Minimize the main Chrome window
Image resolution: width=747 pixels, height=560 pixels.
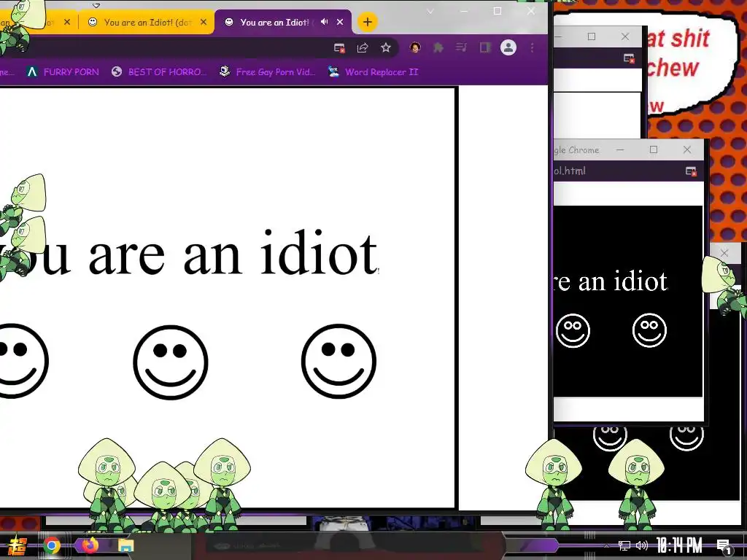click(464, 11)
